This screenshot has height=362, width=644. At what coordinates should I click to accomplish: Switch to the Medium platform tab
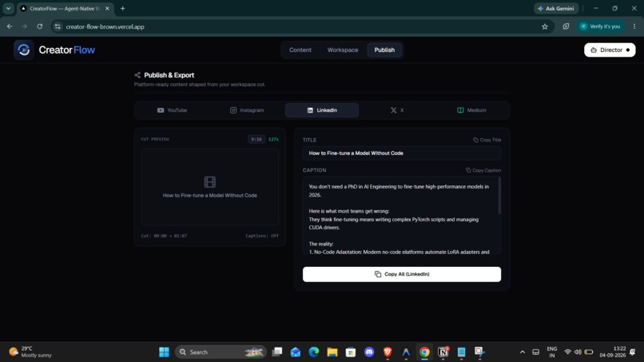click(x=471, y=110)
